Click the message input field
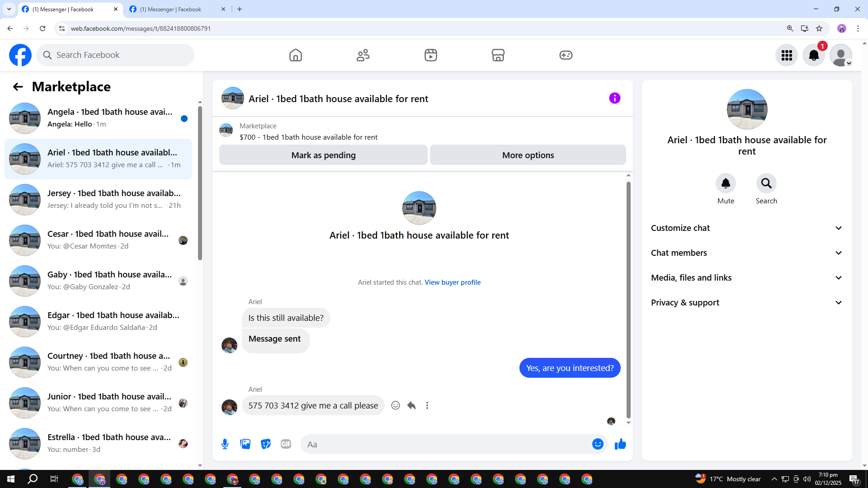Image resolution: width=868 pixels, height=488 pixels. coord(445,444)
